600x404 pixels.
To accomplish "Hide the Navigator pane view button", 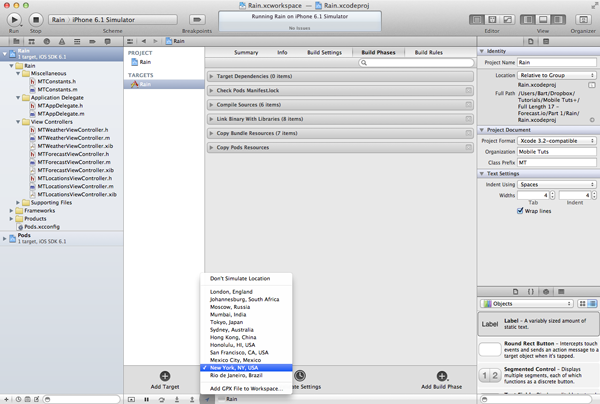I will 528,20.
